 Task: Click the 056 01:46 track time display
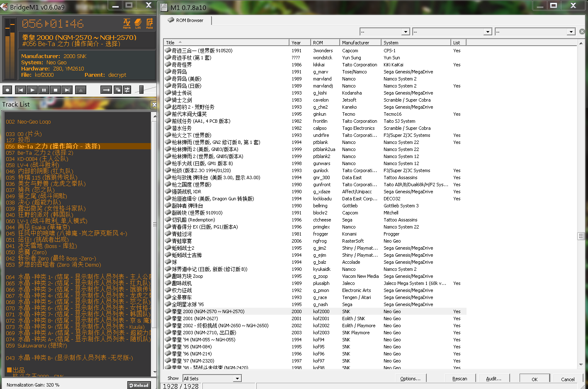pyautogui.click(x=53, y=24)
